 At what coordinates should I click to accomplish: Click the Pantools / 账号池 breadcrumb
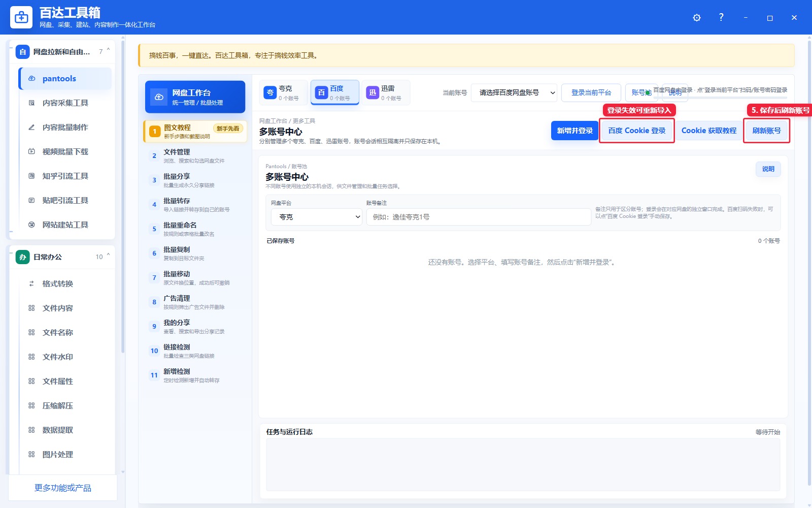286,166
